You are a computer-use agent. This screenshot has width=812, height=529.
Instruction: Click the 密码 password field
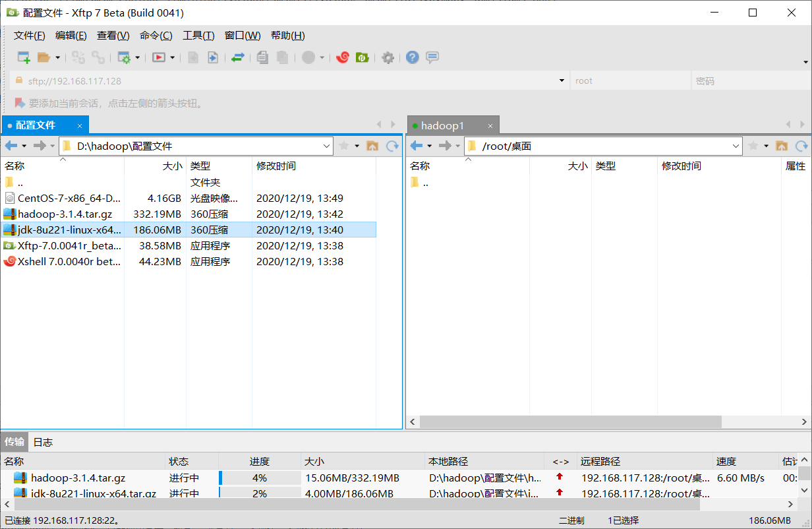750,80
